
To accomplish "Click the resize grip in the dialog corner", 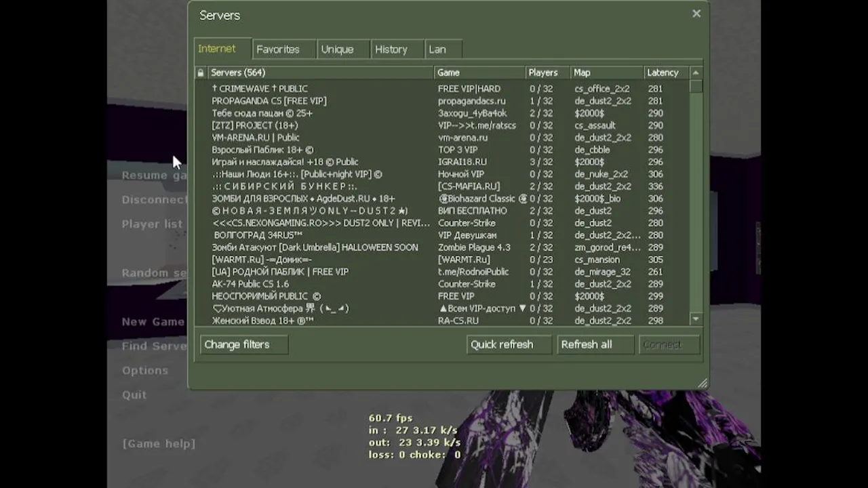I will coord(703,383).
